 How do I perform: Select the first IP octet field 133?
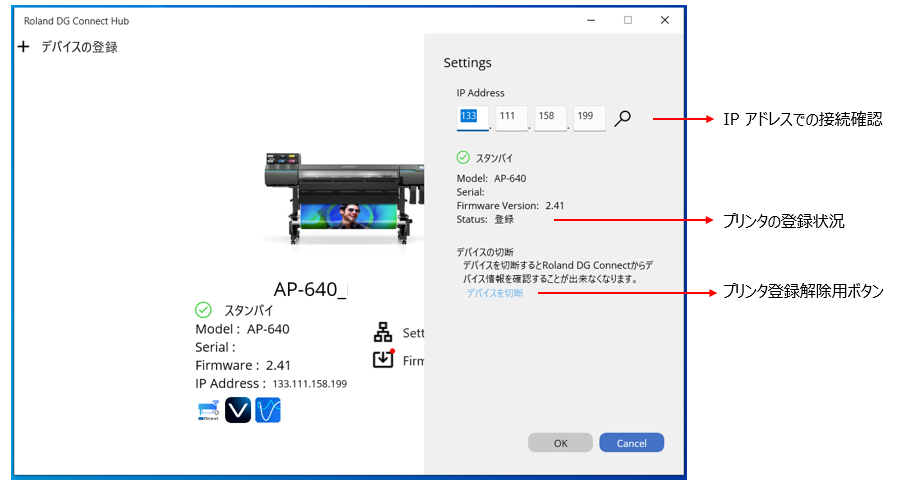coord(472,117)
